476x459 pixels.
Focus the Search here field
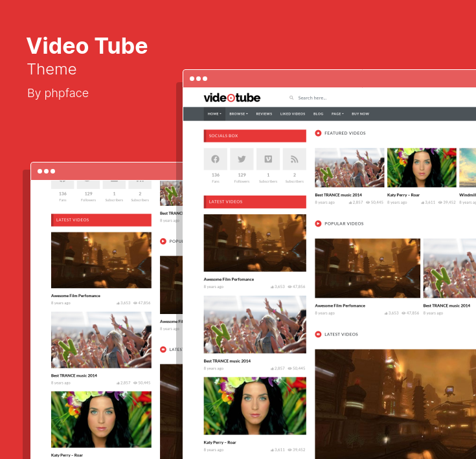click(x=312, y=98)
